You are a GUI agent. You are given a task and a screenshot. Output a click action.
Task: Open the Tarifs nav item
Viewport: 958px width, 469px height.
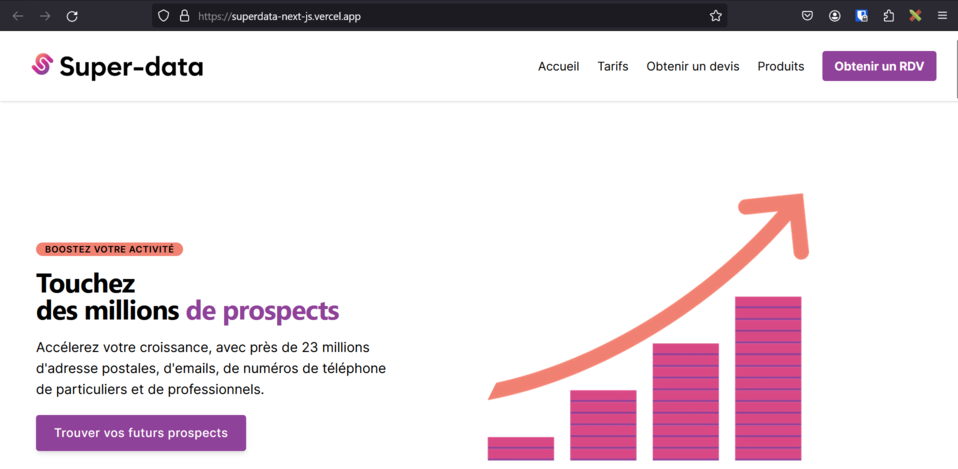[x=613, y=67]
